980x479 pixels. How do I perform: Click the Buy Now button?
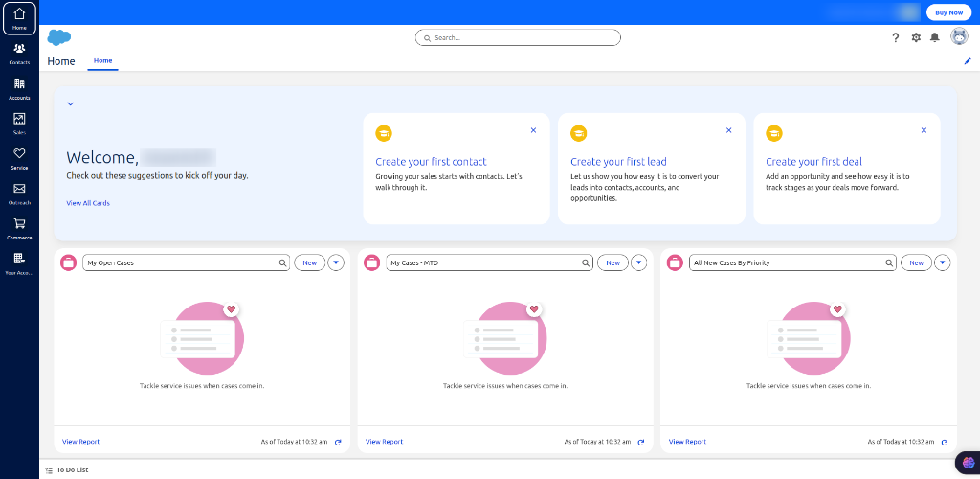pos(948,12)
